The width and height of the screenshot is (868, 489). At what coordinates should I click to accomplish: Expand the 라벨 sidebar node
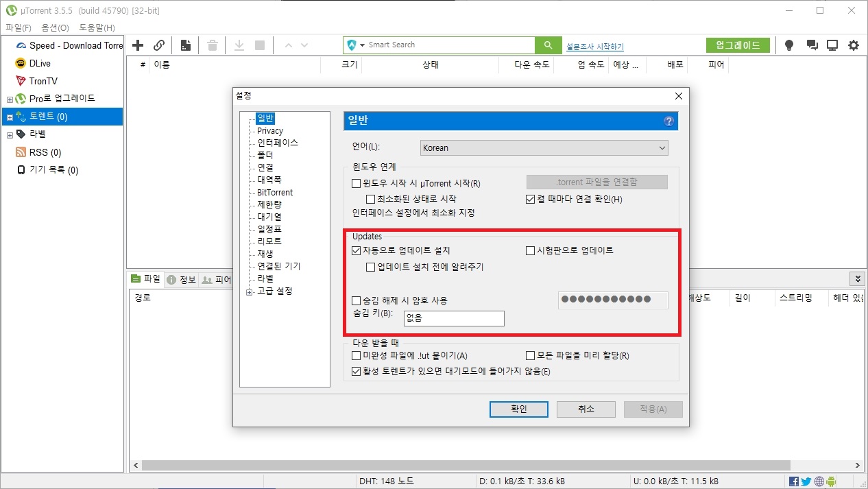point(10,135)
